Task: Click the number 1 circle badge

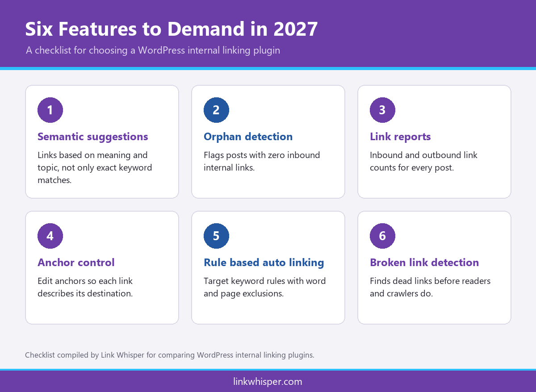Action: tap(50, 110)
